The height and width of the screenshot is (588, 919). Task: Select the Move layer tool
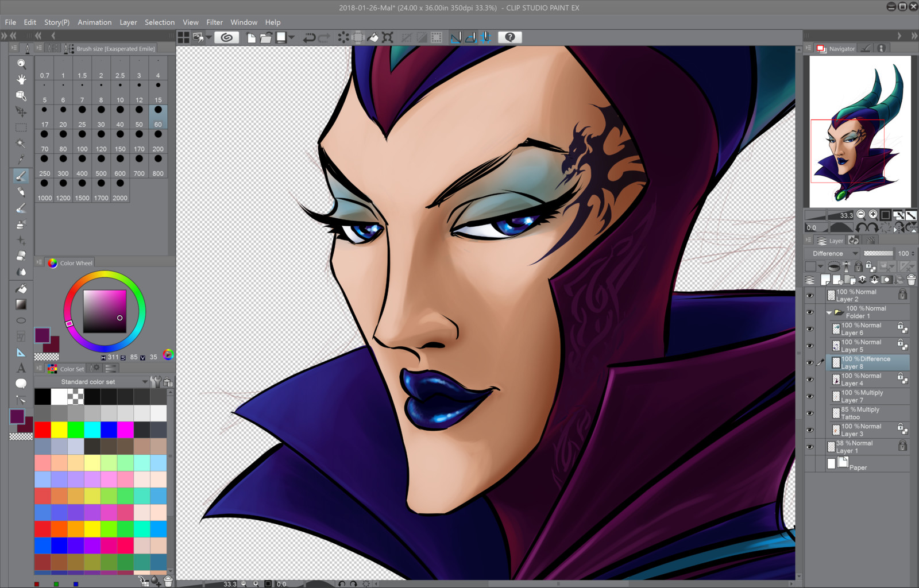pyautogui.click(x=21, y=111)
